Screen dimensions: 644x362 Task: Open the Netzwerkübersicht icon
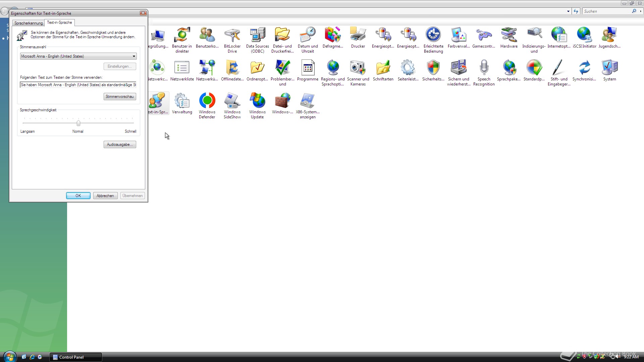tap(207, 70)
